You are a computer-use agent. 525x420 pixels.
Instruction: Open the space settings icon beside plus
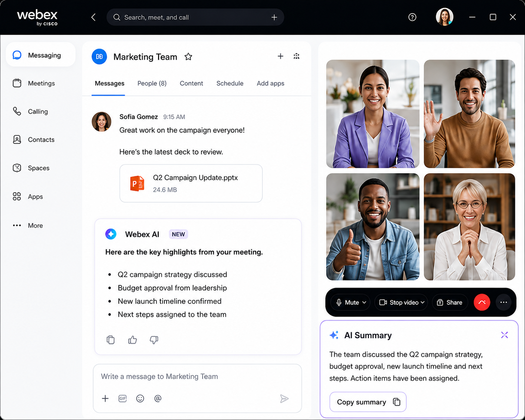297,56
